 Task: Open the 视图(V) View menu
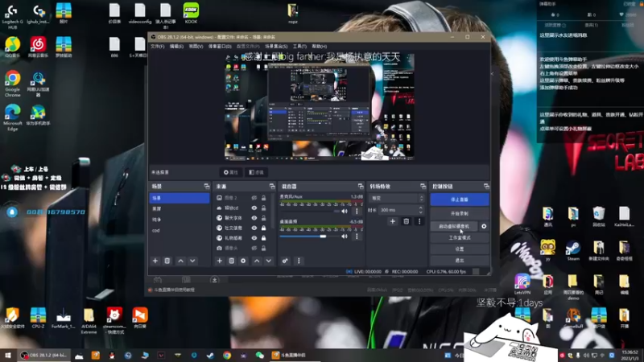pyautogui.click(x=196, y=47)
